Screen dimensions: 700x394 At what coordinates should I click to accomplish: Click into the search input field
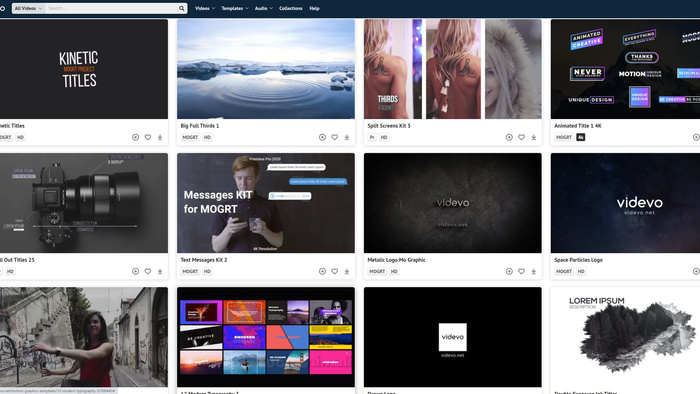(112, 8)
